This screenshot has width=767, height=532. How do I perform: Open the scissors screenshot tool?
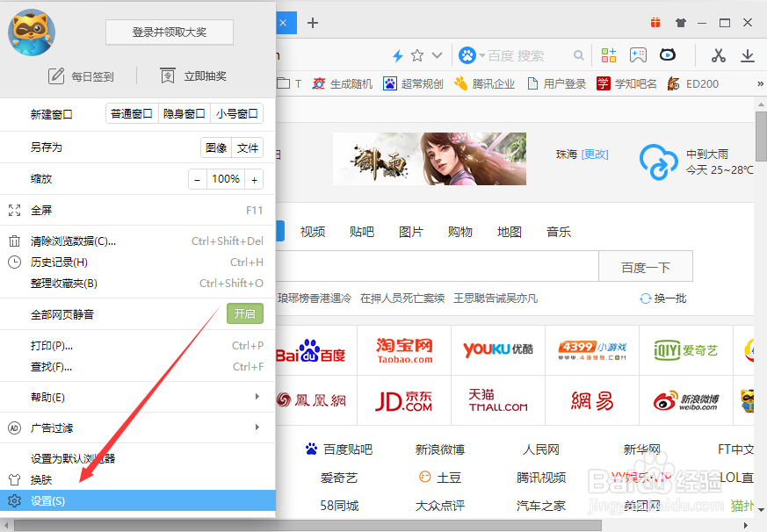[x=719, y=54]
